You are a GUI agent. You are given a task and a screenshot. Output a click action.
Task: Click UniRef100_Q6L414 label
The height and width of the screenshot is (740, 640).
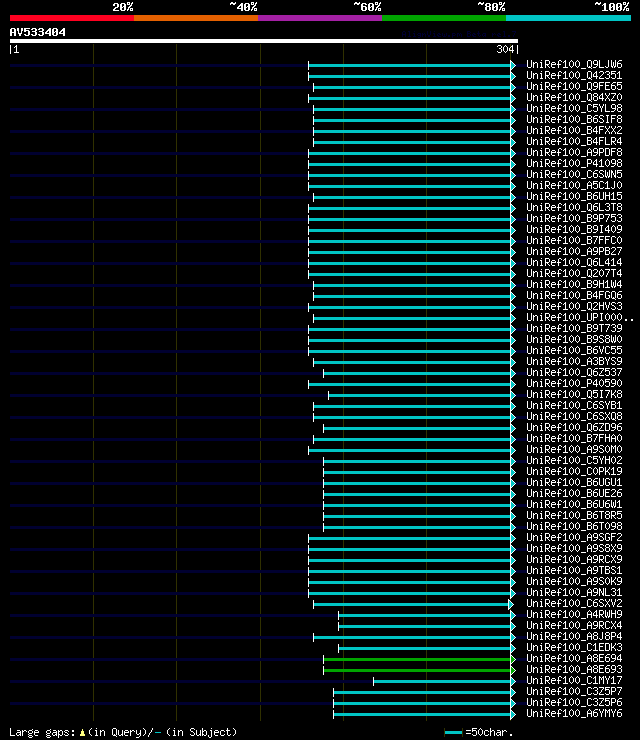pyautogui.click(x=574, y=262)
